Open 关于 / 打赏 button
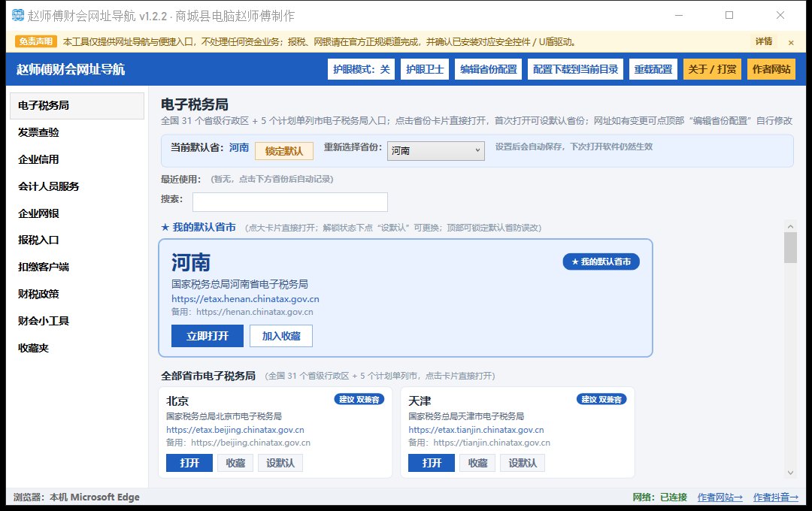 (712, 69)
